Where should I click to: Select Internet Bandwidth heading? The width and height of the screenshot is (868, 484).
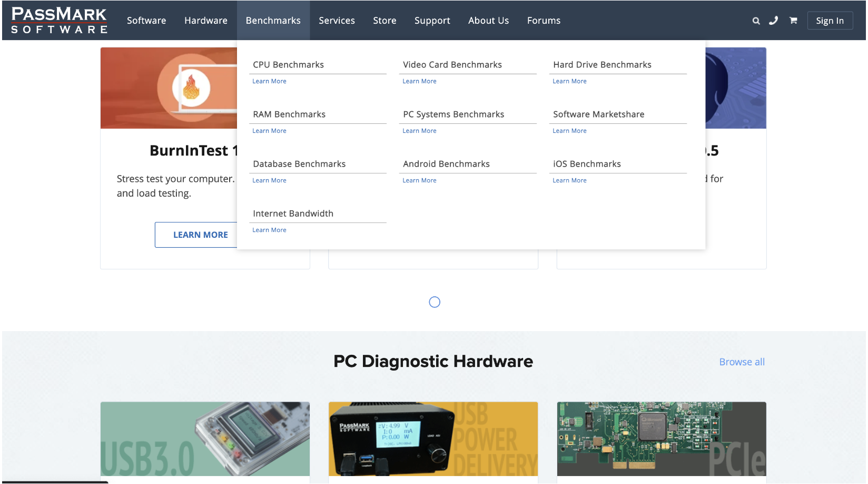point(293,214)
